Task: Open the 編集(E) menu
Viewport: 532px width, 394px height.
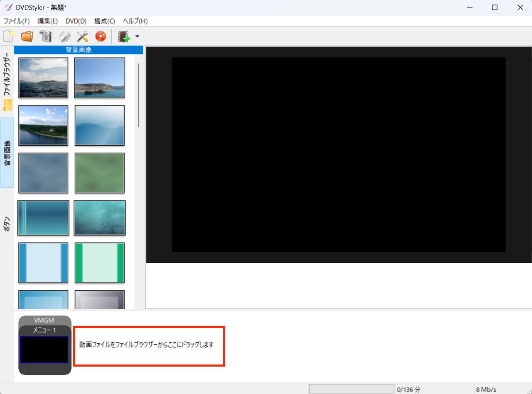Action: coord(48,21)
